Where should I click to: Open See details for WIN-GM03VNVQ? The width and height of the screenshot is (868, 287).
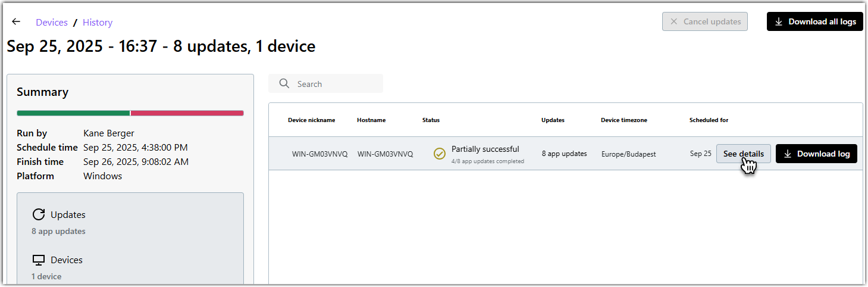tap(743, 154)
